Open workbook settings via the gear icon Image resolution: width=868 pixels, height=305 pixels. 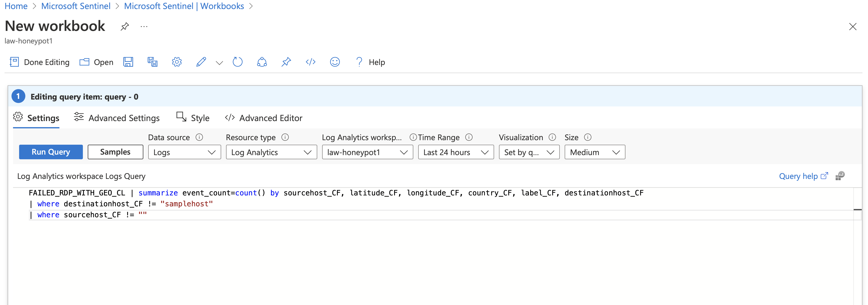(x=177, y=62)
